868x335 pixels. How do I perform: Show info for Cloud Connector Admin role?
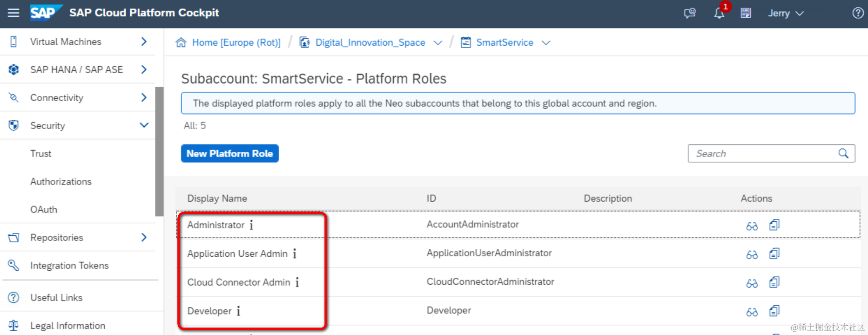297,282
